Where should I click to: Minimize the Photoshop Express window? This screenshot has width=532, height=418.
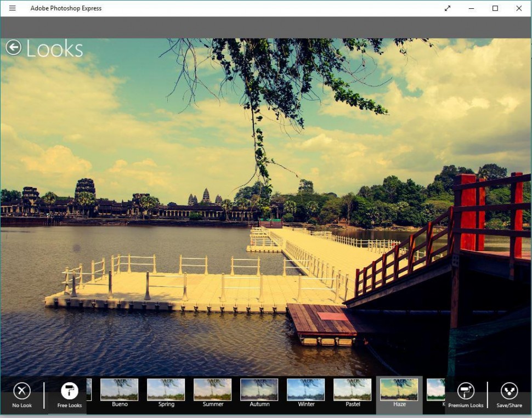[x=471, y=8]
